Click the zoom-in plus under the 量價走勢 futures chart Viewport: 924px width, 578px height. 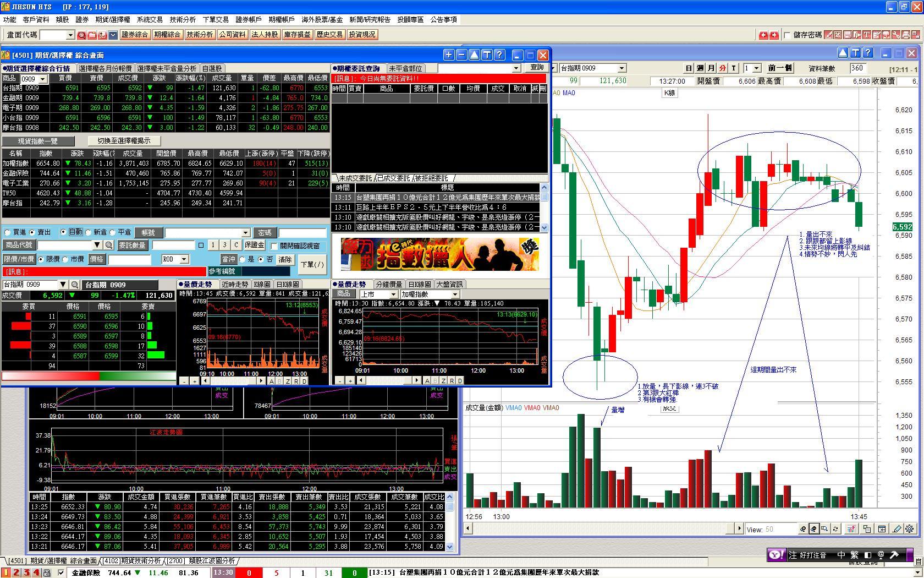point(194,381)
